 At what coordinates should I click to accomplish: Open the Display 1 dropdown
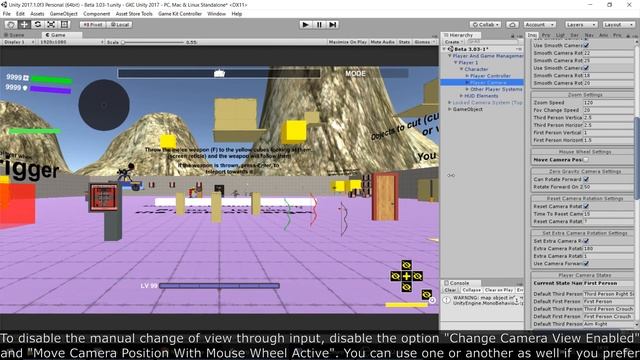19,42
